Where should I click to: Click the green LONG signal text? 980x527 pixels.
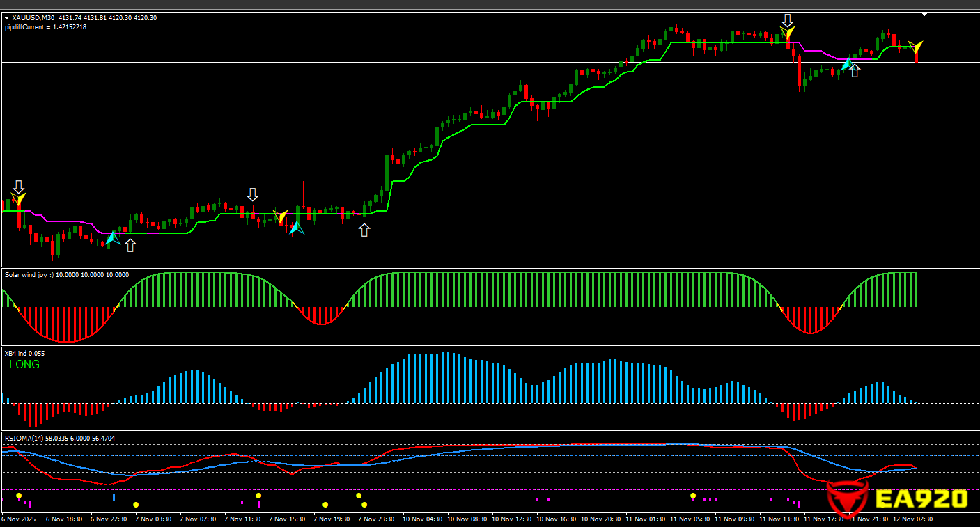[x=24, y=365]
